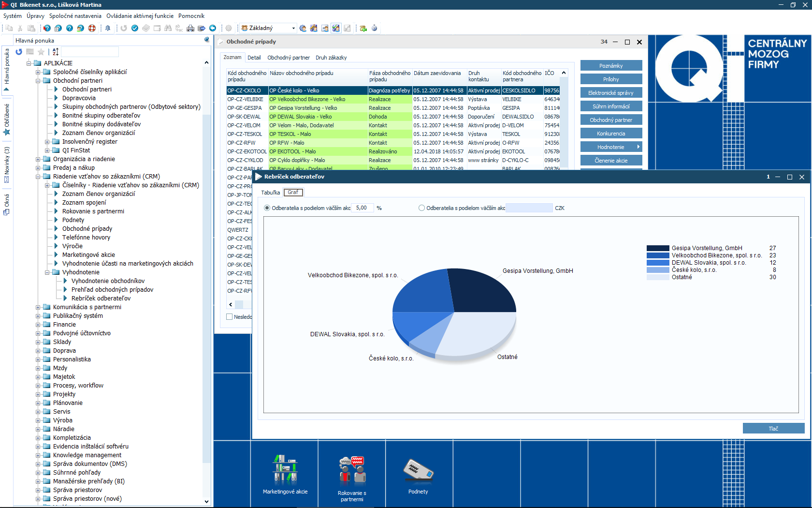Refresh the Hlavná ponuka menu tree
Viewport: 812px width, 508px height.
pos(19,52)
